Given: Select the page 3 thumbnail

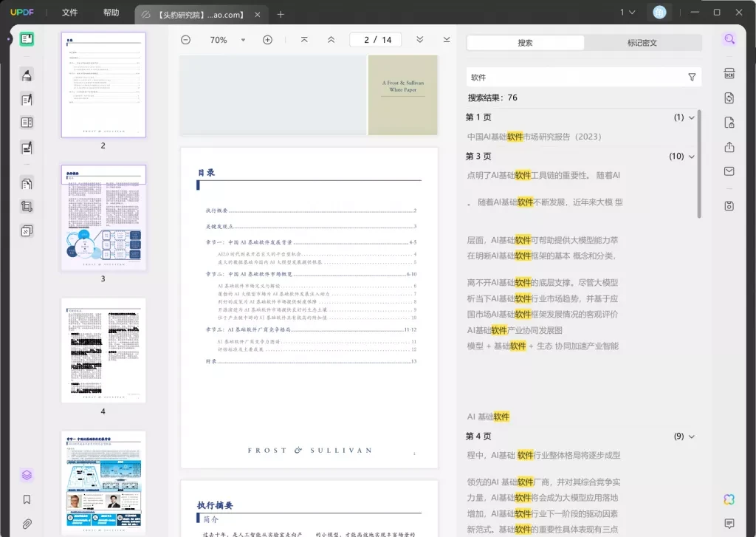Looking at the screenshot, I should (103, 216).
